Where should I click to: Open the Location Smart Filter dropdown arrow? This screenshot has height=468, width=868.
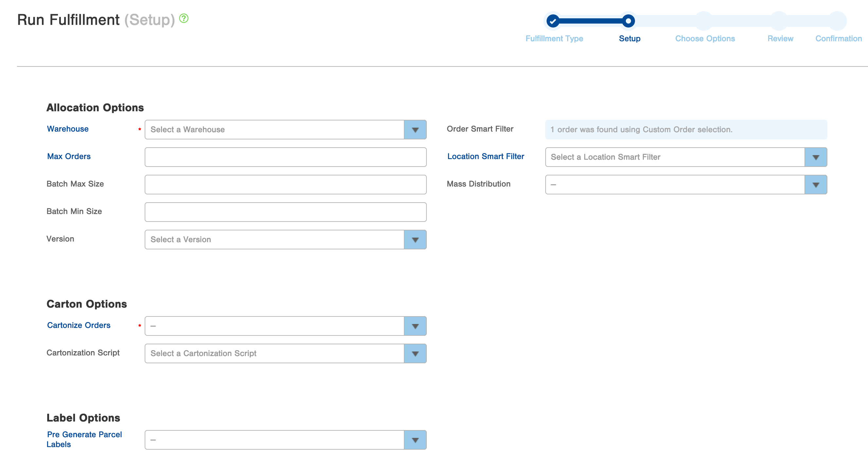pos(815,157)
